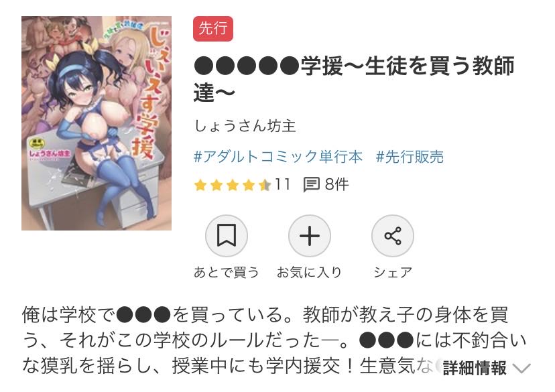
Task: Select the first gold rating star
Action: (x=200, y=185)
